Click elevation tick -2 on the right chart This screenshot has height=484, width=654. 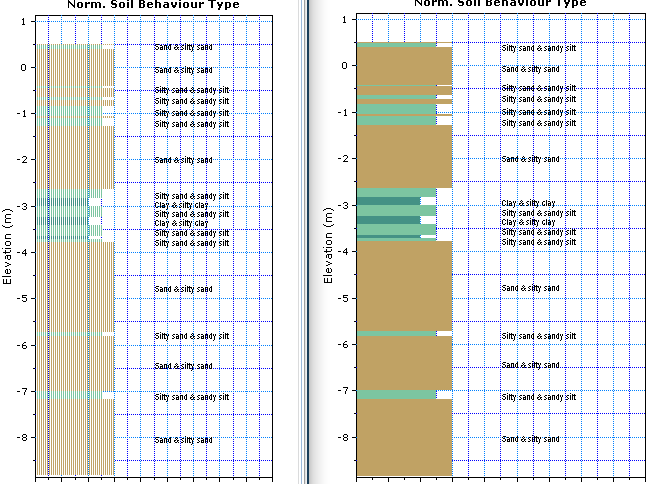click(x=343, y=159)
